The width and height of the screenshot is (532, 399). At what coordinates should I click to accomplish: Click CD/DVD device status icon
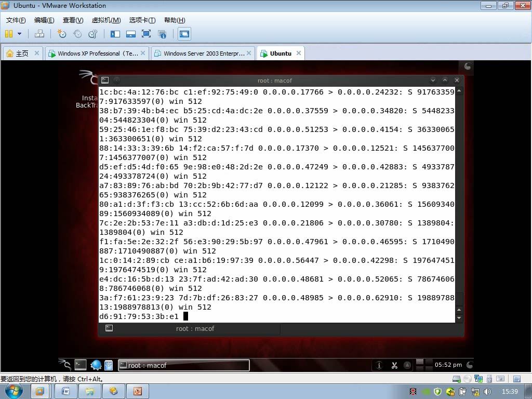tap(468, 379)
